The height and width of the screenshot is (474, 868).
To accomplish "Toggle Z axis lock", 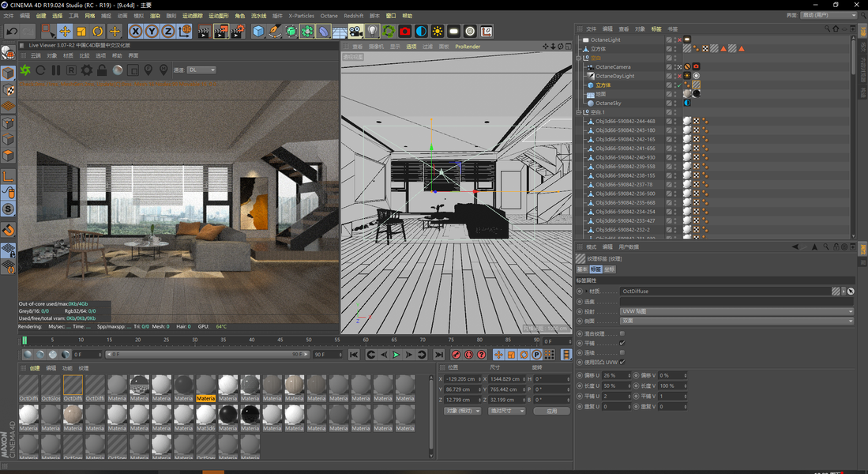I will pos(167,32).
